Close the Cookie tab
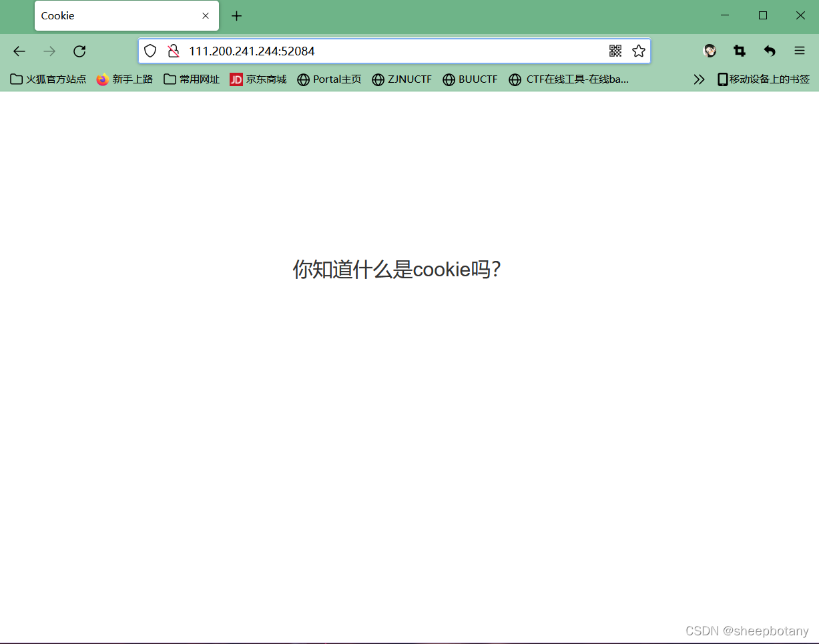819x644 pixels. click(206, 16)
